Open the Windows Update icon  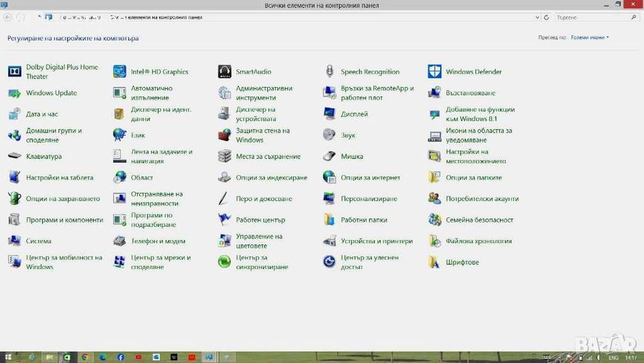click(15, 93)
